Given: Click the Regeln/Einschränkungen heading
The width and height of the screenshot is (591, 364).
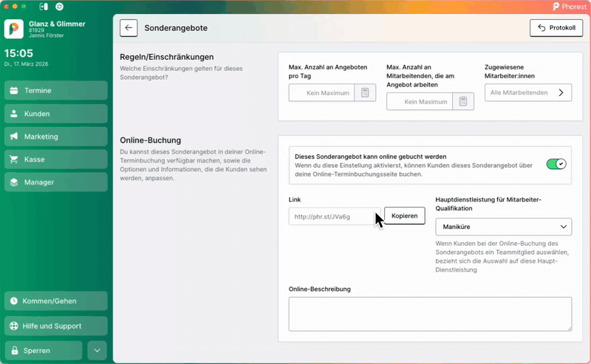Looking at the screenshot, I should (x=167, y=57).
